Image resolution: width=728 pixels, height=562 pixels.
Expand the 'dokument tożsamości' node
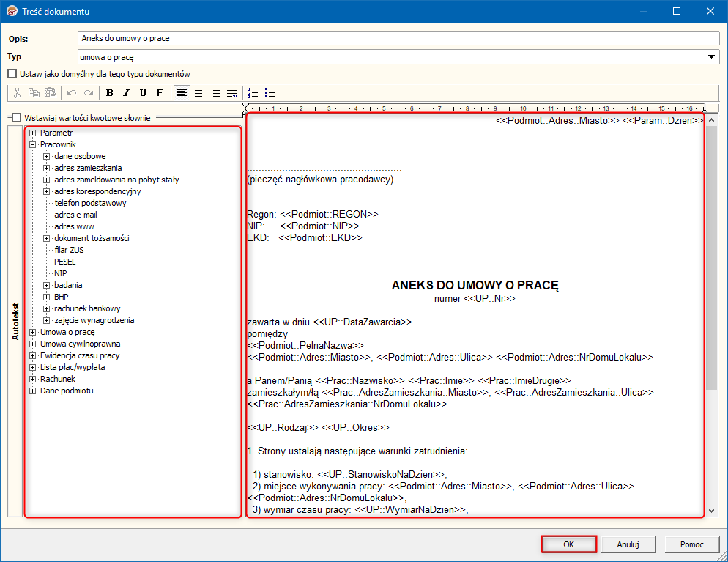(x=46, y=238)
